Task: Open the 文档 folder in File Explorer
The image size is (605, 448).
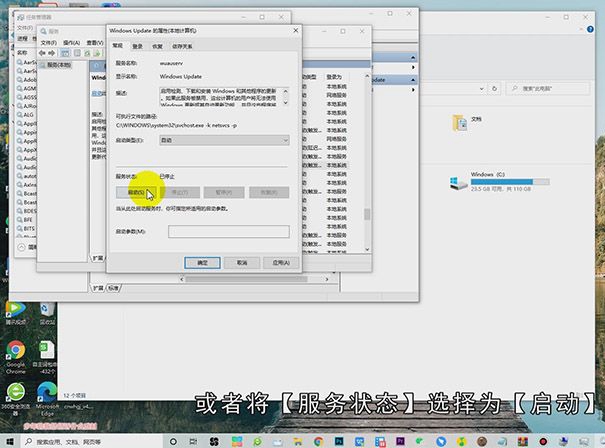Action: click(x=467, y=122)
